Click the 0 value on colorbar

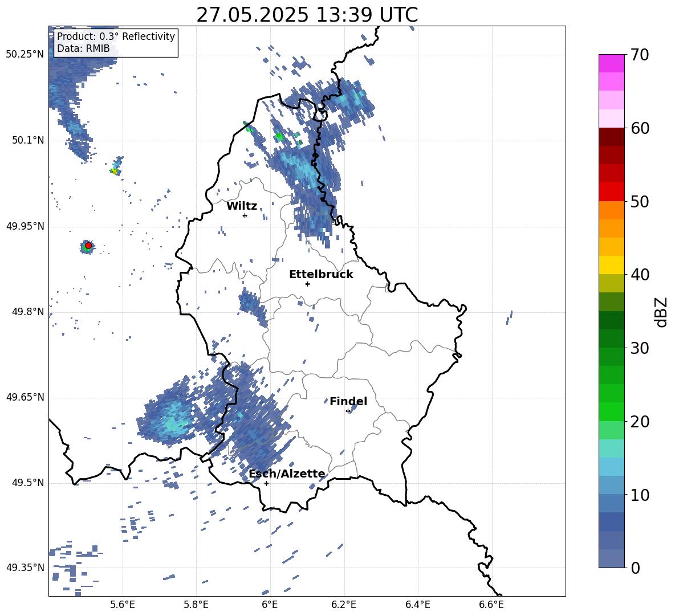point(635,568)
